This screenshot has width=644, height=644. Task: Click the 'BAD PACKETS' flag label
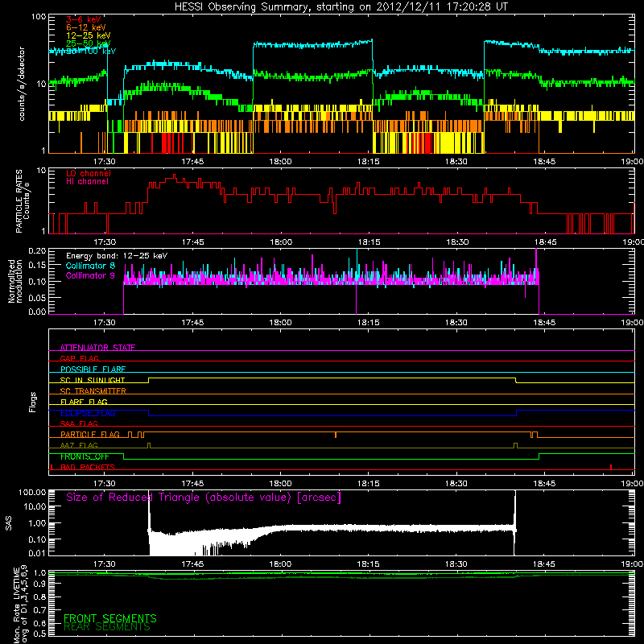88,467
